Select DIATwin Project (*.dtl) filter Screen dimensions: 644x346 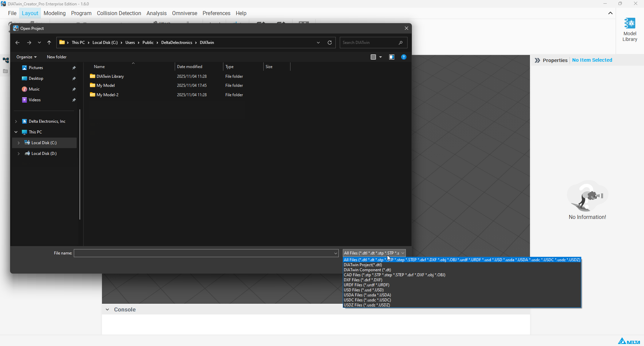click(x=462, y=265)
